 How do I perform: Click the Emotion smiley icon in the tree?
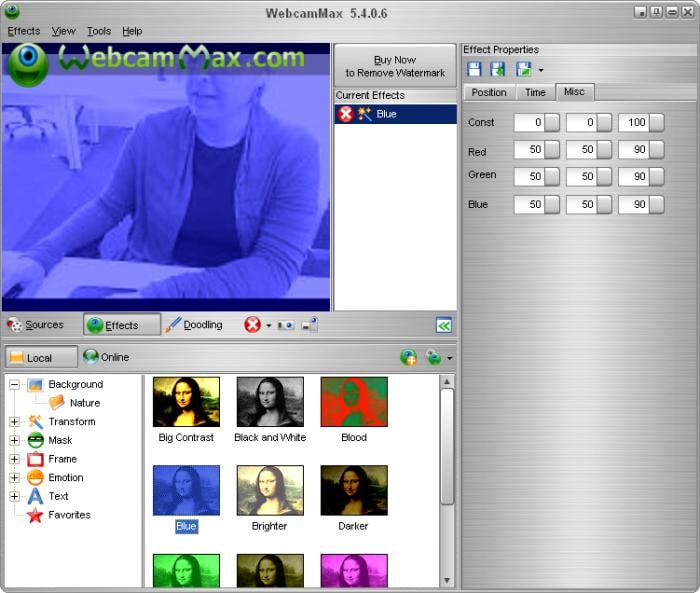[35, 477]
